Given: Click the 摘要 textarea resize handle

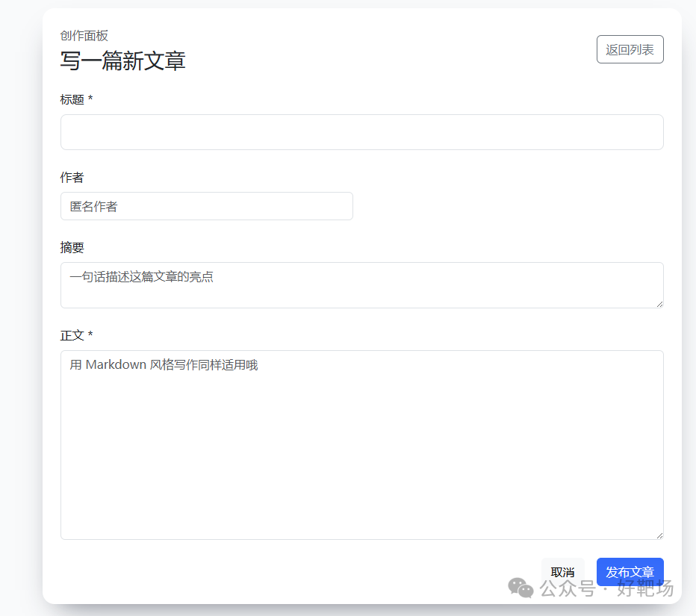Looking at the screenshot, I should click(659, 304).
